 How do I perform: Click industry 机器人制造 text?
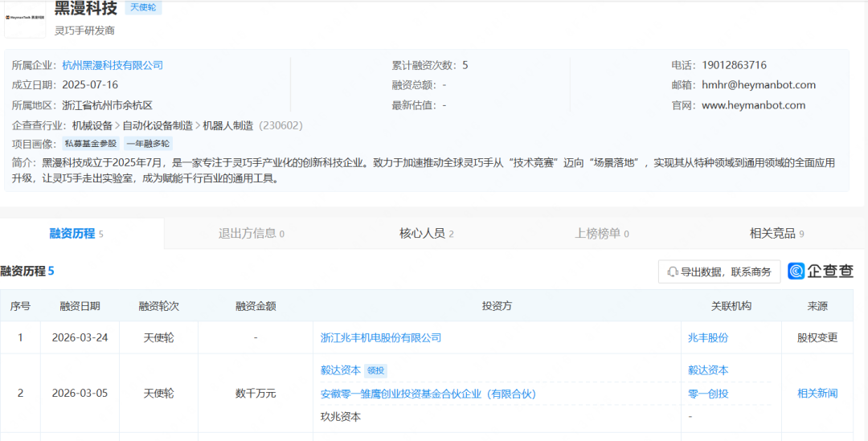coord(227,125)
